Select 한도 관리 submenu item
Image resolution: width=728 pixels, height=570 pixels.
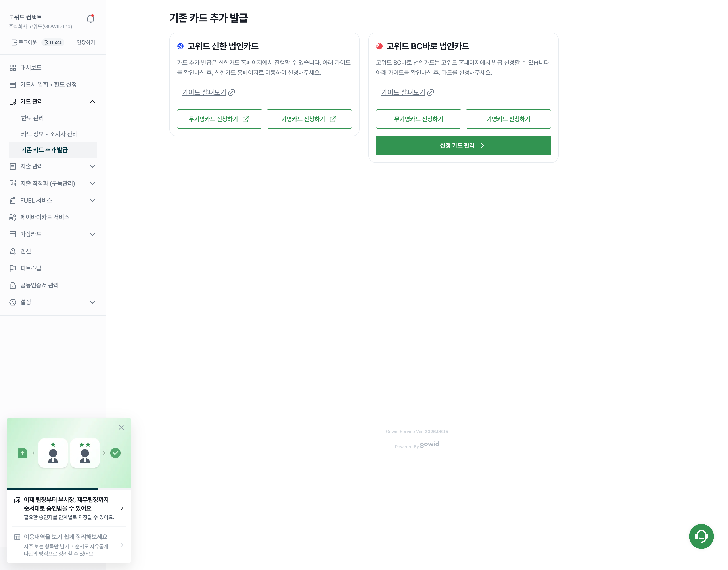[x=32, y=118]
